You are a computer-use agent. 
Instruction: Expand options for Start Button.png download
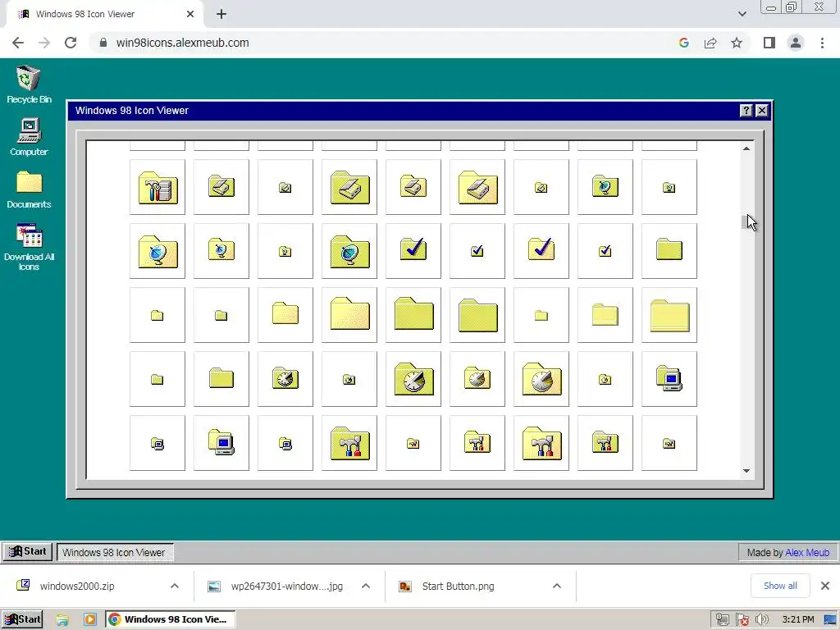click(557, 586)
